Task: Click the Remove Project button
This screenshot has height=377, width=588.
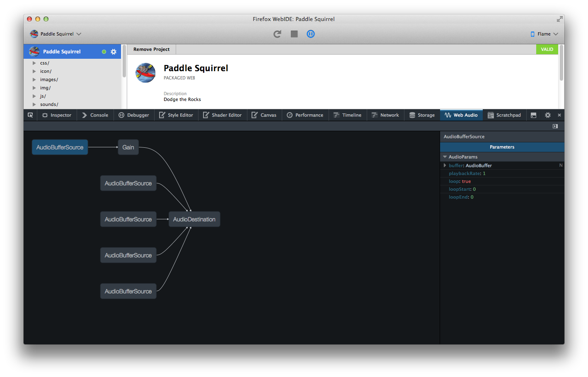Action: pyautogui.click(x=152, y=49)
